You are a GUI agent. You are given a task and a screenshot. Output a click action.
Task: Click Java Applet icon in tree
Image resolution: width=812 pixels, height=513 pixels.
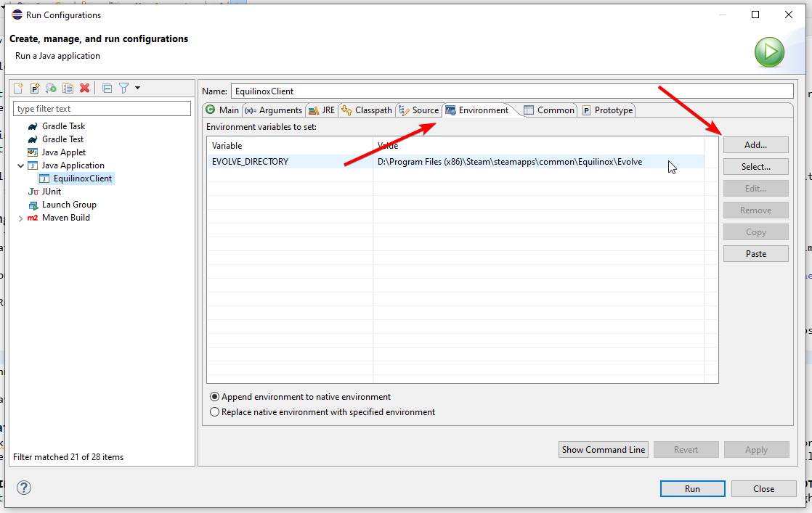click(x=33, y=152)
